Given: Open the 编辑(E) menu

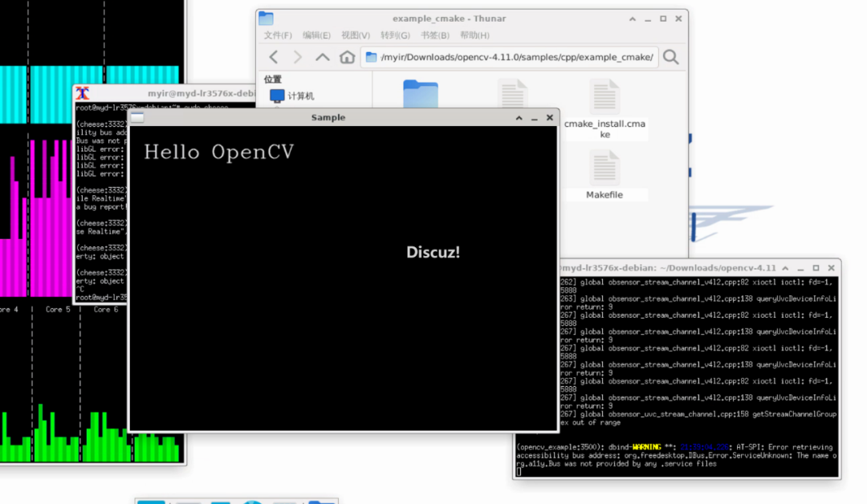Looking at the screenshot, I should [x=316, y=35].
